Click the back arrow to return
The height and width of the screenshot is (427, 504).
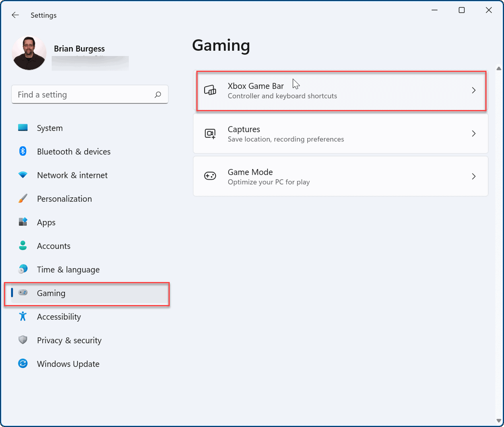coord(15,15)
